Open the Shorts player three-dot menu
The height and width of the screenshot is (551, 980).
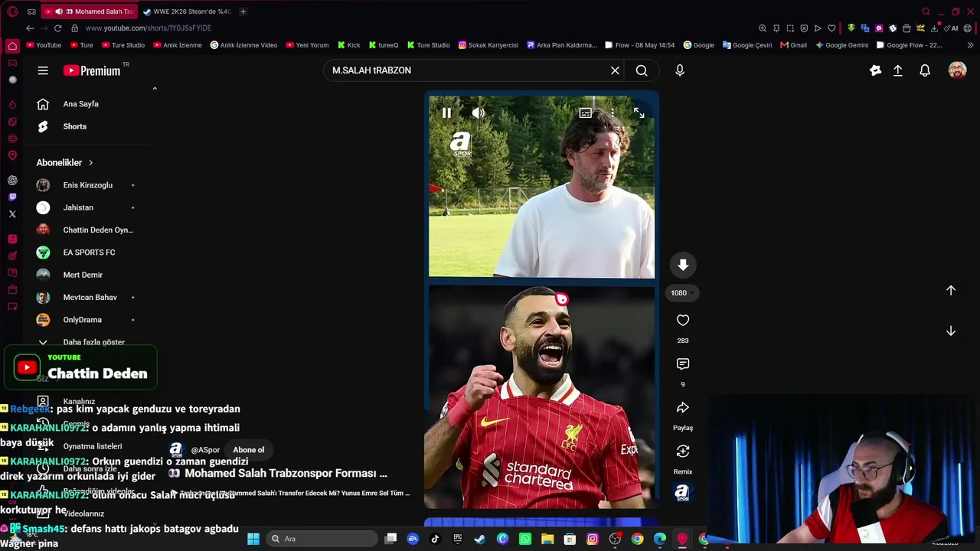[x=612, y=113]
